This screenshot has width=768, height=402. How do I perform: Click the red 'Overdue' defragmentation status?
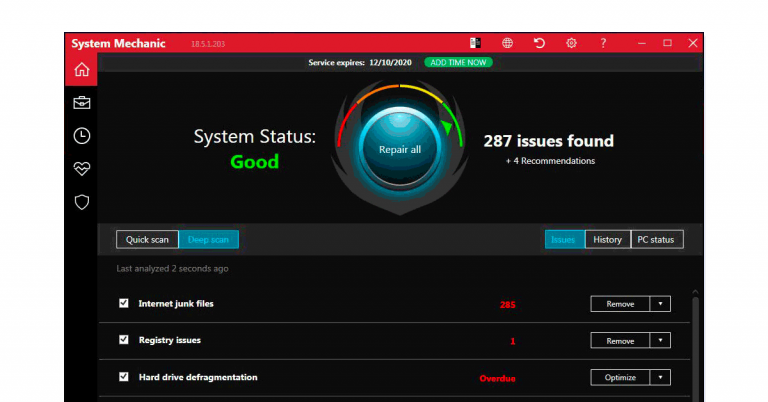click(497, 378)
